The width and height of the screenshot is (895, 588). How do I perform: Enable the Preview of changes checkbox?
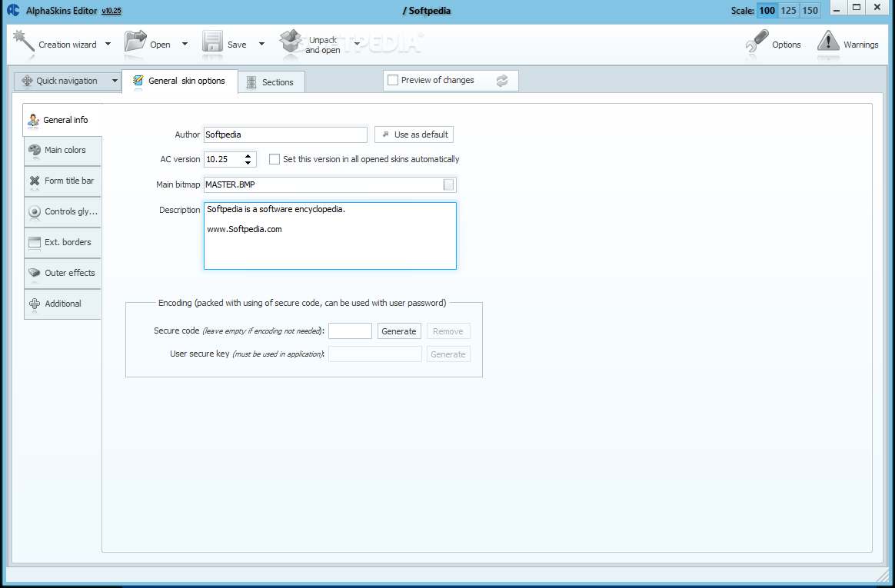coord(393,81)
